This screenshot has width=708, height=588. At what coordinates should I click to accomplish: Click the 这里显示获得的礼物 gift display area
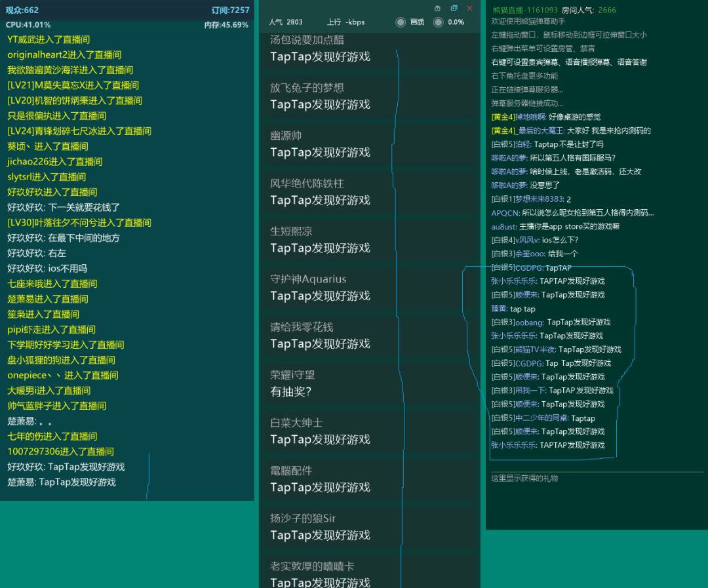(524, 479)
